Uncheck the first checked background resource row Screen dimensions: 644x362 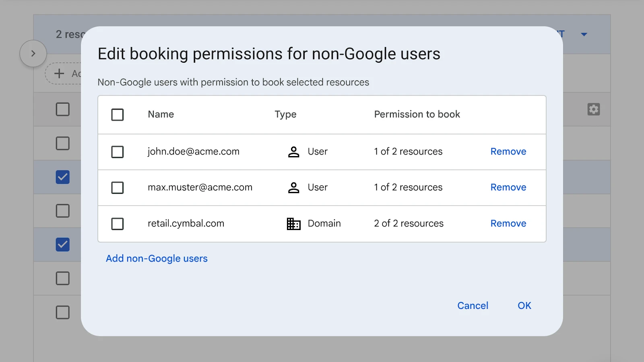63,177
